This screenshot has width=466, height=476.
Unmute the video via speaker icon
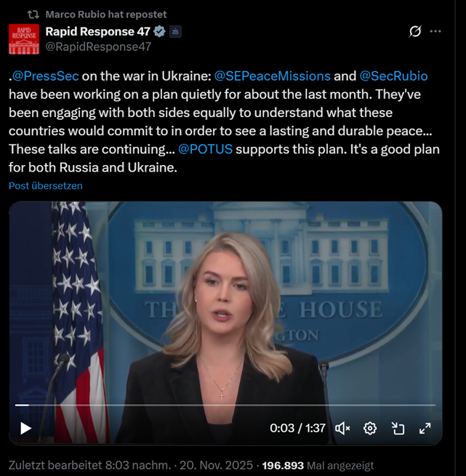342,428
